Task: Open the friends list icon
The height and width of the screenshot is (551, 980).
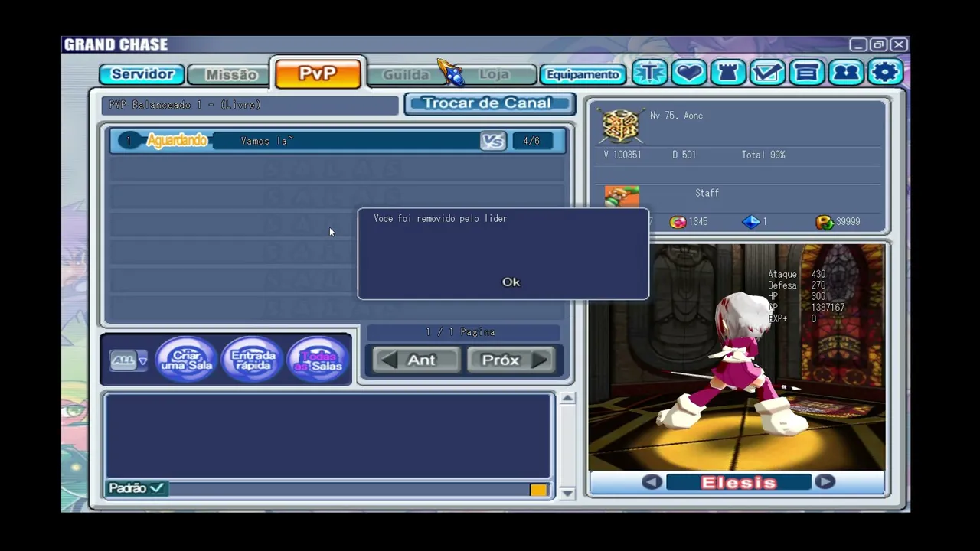Action: point(846,73)
